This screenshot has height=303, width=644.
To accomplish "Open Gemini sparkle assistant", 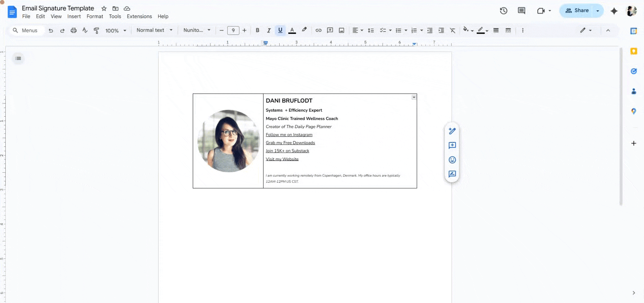I will tap(614, 11).
